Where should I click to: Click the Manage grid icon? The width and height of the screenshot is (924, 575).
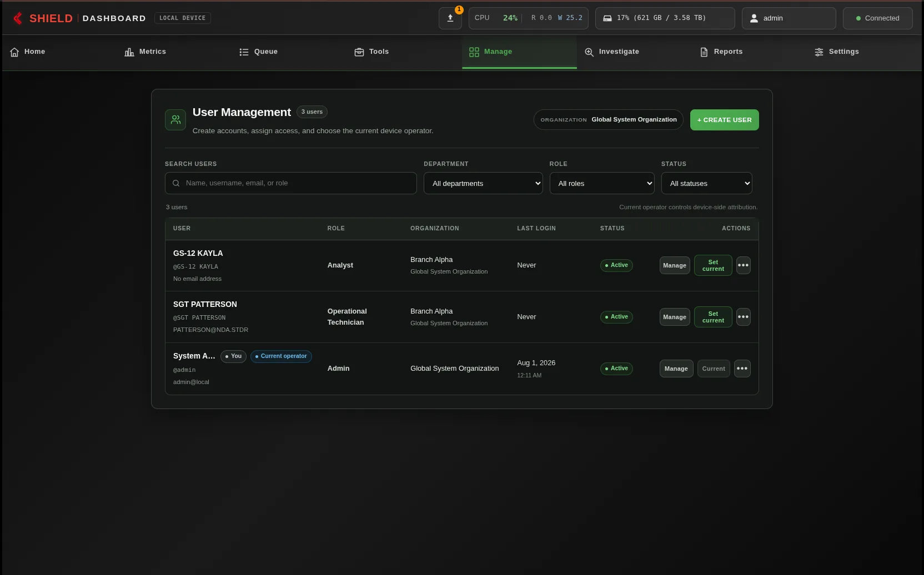pos(474,52)
